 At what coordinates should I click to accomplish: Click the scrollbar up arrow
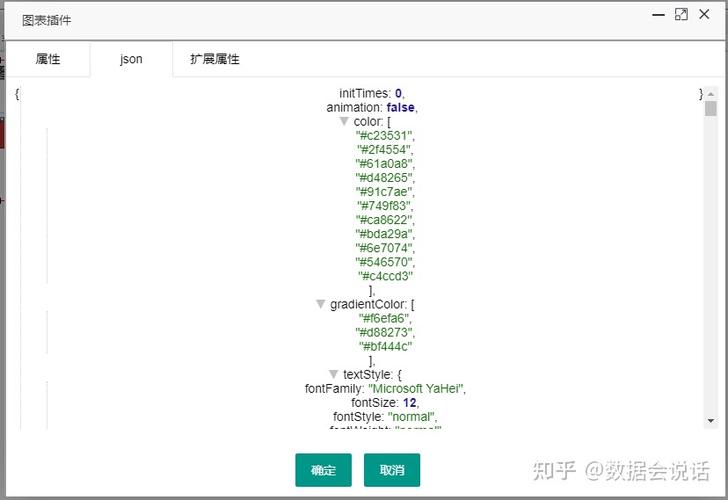tap(711, 94)
